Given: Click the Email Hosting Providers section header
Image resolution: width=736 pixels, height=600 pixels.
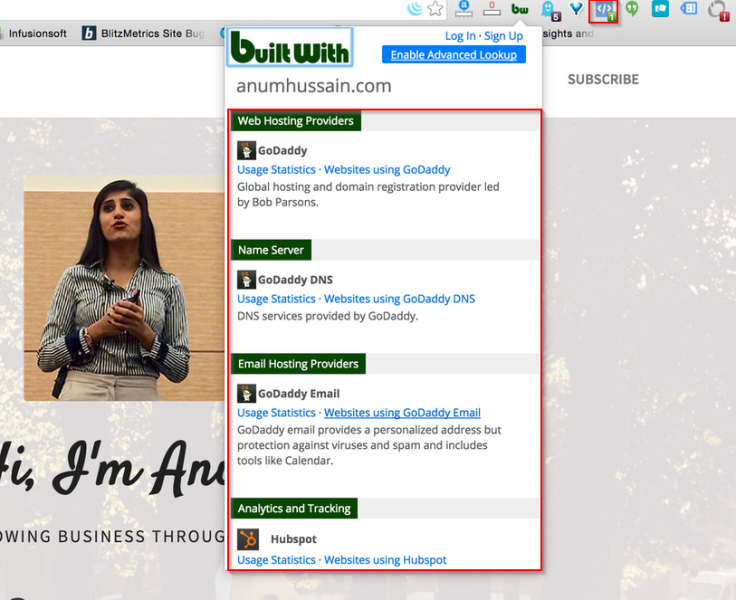Looking at the screenshot, I should [298, 364].
